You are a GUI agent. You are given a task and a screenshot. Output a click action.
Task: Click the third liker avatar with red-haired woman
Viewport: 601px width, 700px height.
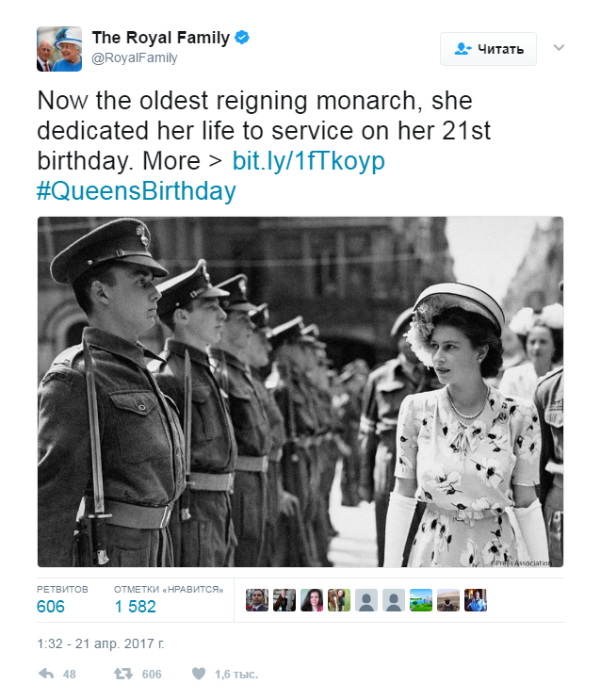point(312,600)
